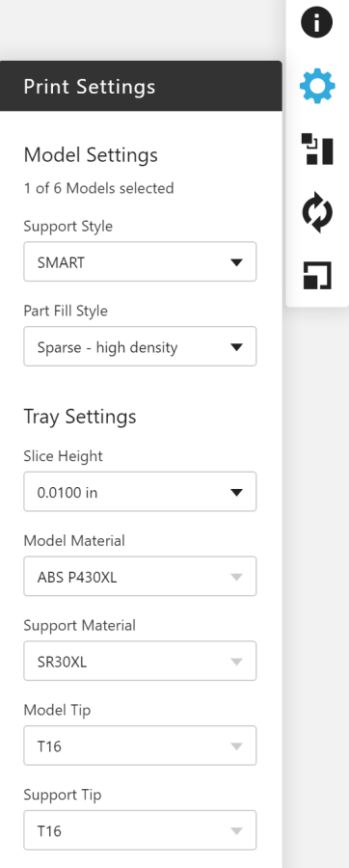Click the Model Material ABS P430XL dropdown

click(x=140, y=577)
